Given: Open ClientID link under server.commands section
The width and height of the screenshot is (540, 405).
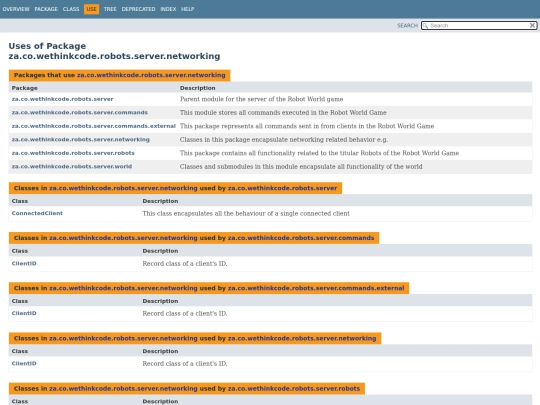Looking at the screenshot, I should pyautogui.click(x=24, y=263).
